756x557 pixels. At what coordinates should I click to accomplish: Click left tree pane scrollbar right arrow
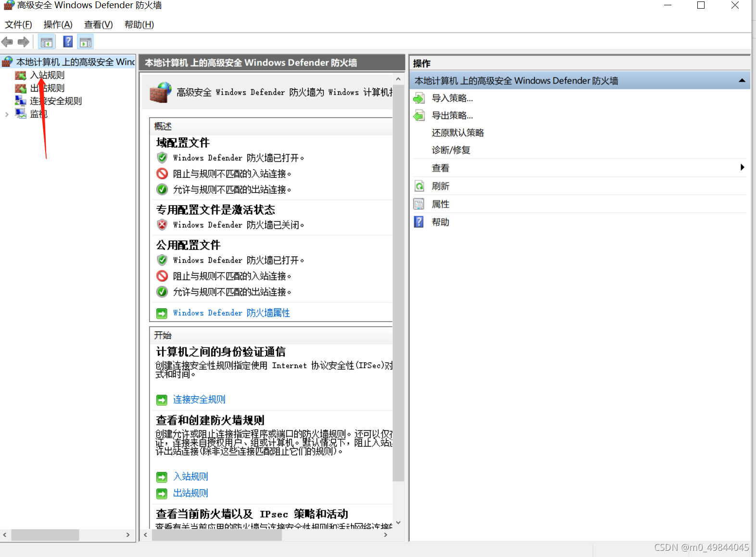pyautogui.click(x=127, y=534)
